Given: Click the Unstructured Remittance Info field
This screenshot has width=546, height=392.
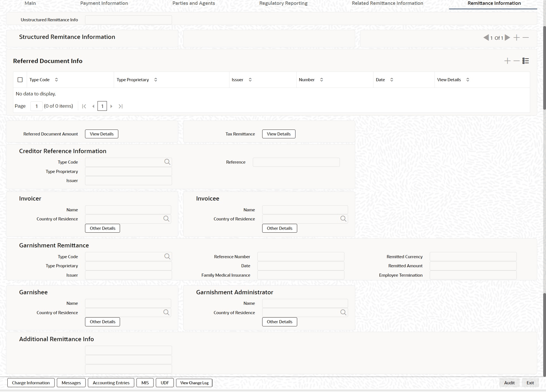Looking at the screenshot, I should click(128, 20).
